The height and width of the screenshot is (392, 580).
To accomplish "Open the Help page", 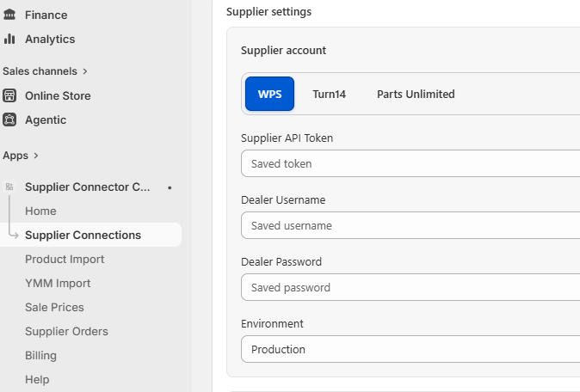I will [37, 379].
